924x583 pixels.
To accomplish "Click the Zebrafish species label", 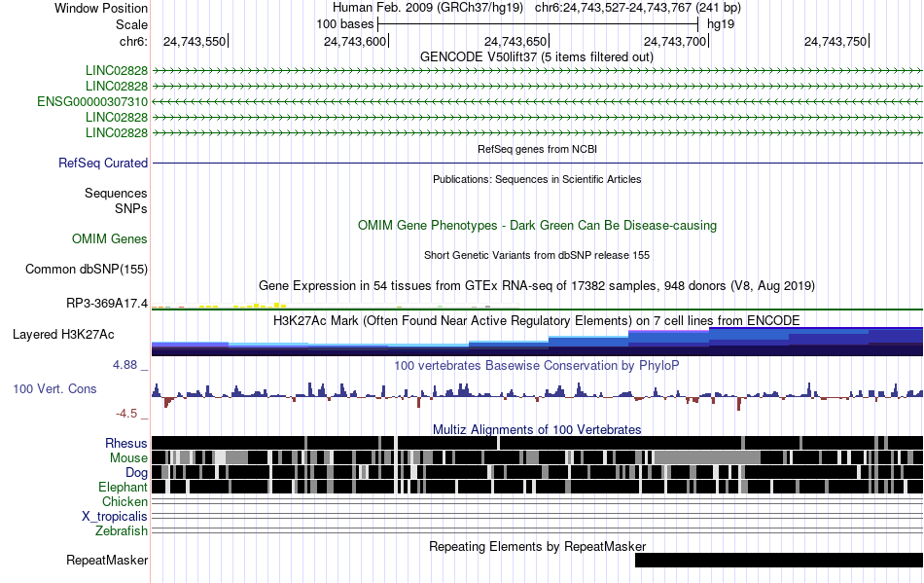I will coord(122,531).
